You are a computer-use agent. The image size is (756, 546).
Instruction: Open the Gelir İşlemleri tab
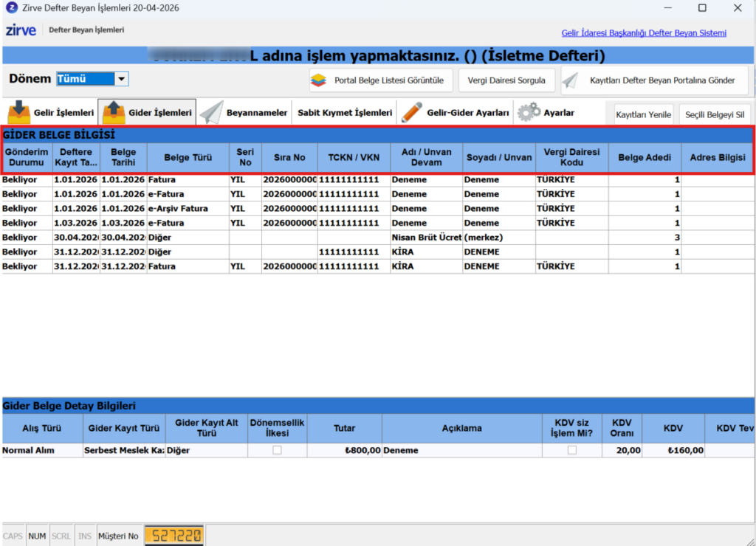pos(51,112)
